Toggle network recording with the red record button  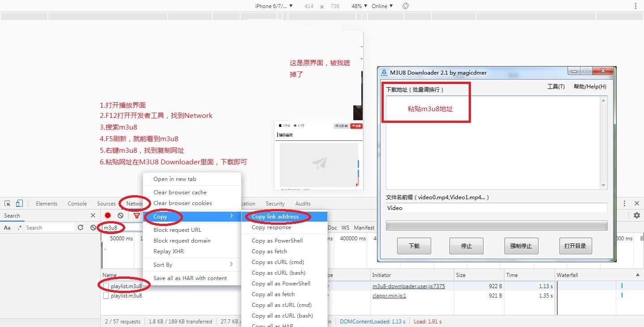[x=107, y=215]
